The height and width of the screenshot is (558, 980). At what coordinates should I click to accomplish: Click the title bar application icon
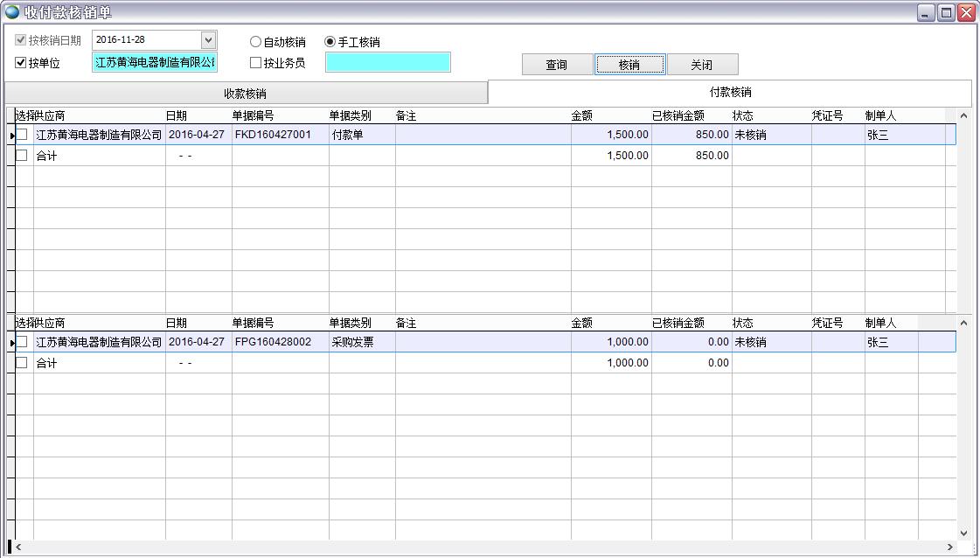(x=10, y=10)
